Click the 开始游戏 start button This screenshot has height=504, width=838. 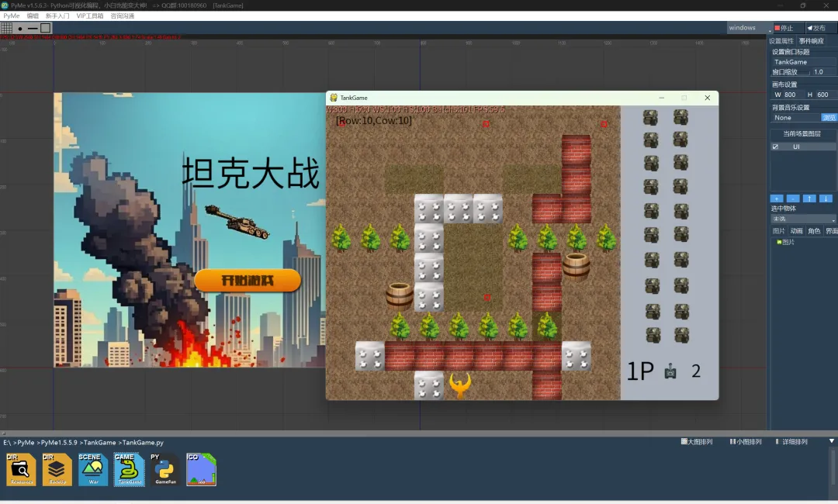point(248,280)
